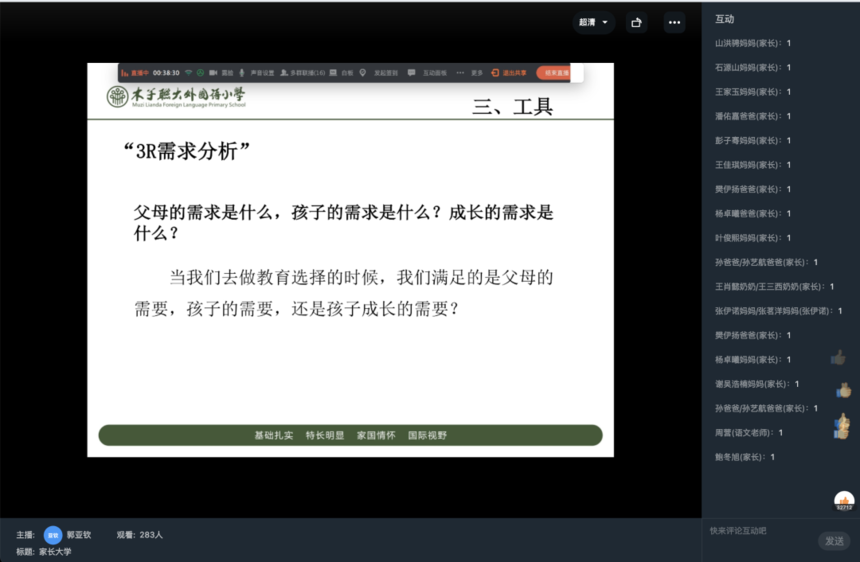Screen dimensions: 860x562
Task: Click the start sign-in (发起签到) location icon
Action: tap(363, 73)
